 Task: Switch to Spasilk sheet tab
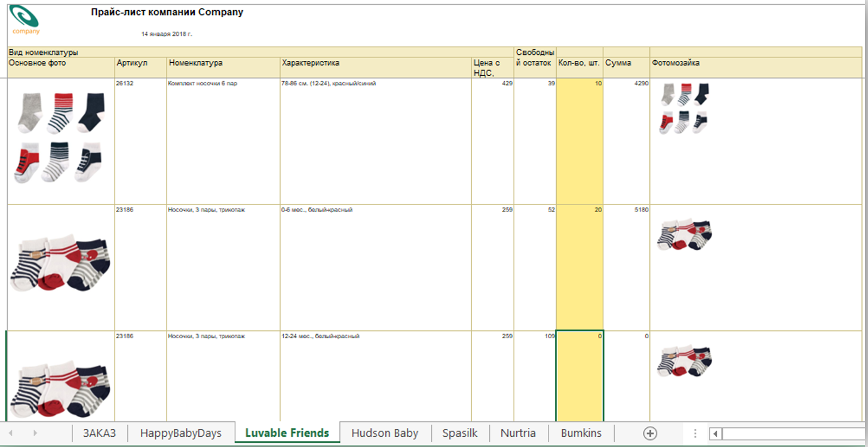[x=460, y=433]
